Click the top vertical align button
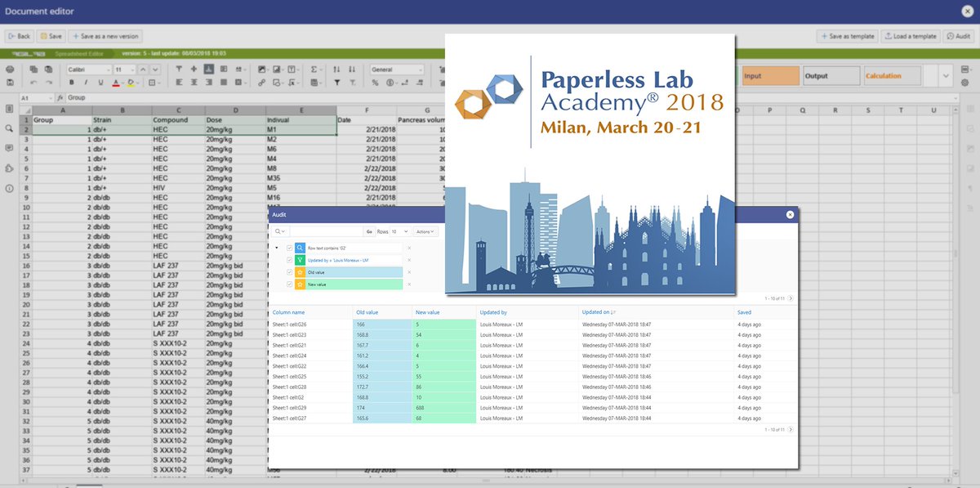This screenshot has height=488, width=980. 179,69
